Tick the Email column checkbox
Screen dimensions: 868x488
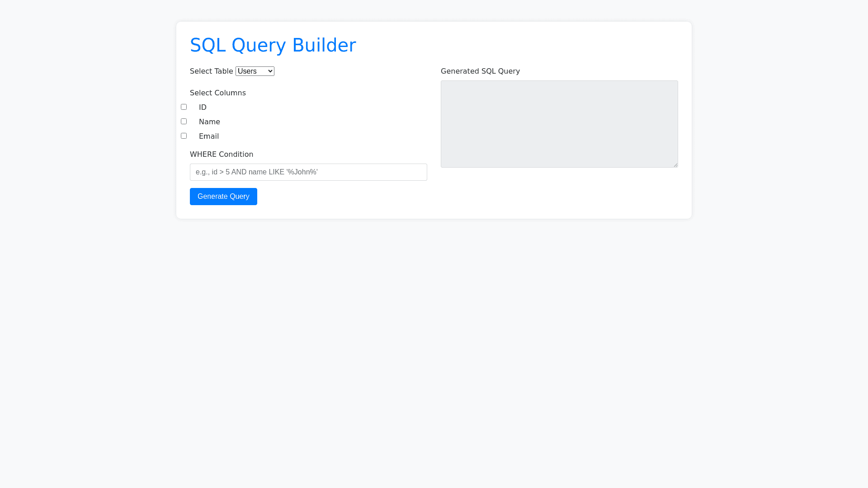pos(184,136)
